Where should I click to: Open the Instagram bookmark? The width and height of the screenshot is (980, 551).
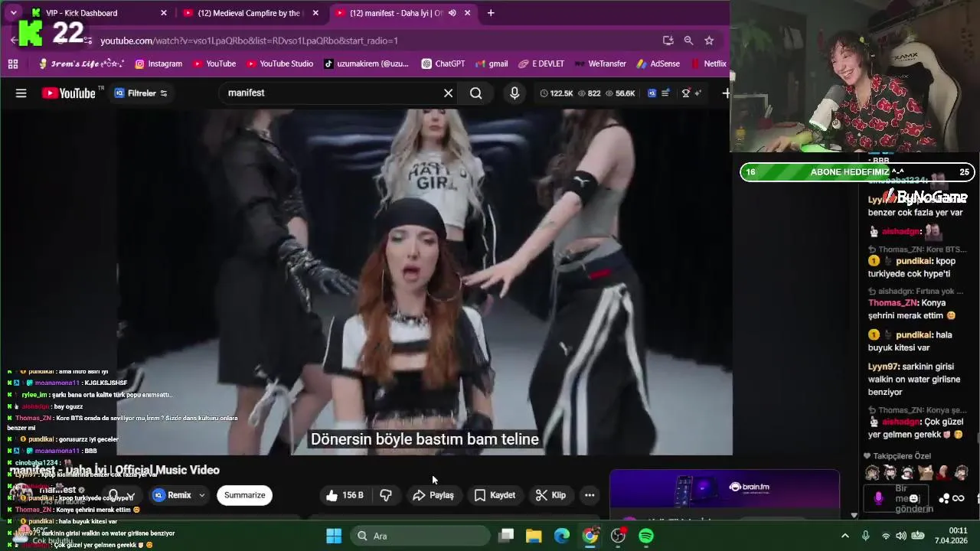158,64
